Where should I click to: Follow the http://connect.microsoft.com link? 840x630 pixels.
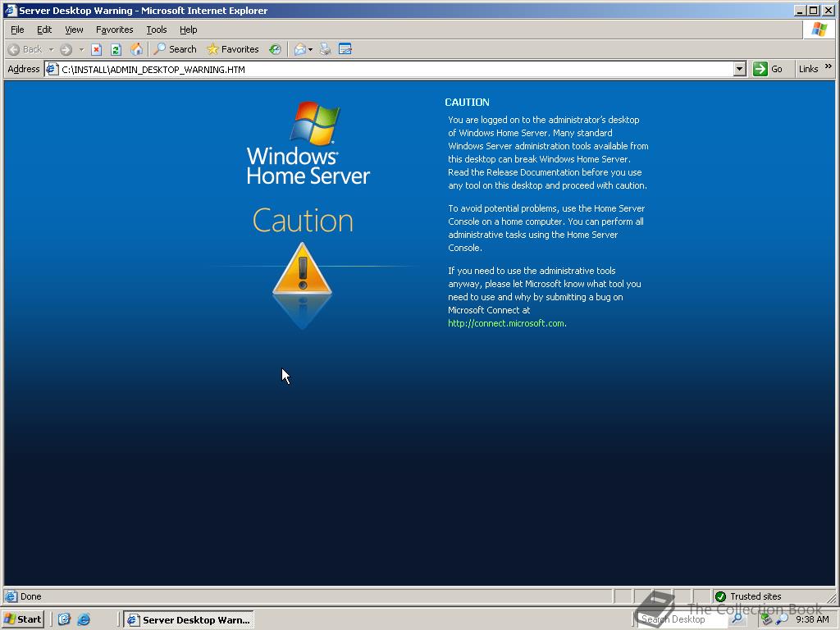coord(507,323)
